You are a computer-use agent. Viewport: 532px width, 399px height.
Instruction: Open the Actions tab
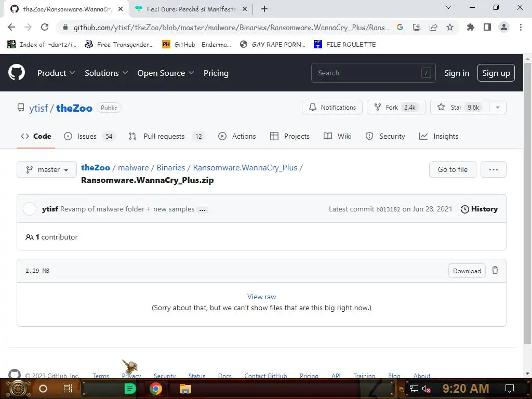(x=237, y=137)
